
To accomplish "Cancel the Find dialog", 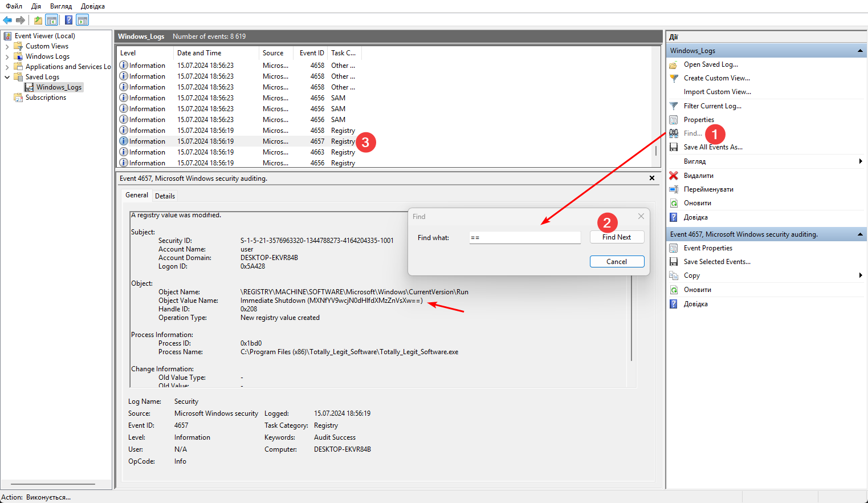I will click(617, 262).
